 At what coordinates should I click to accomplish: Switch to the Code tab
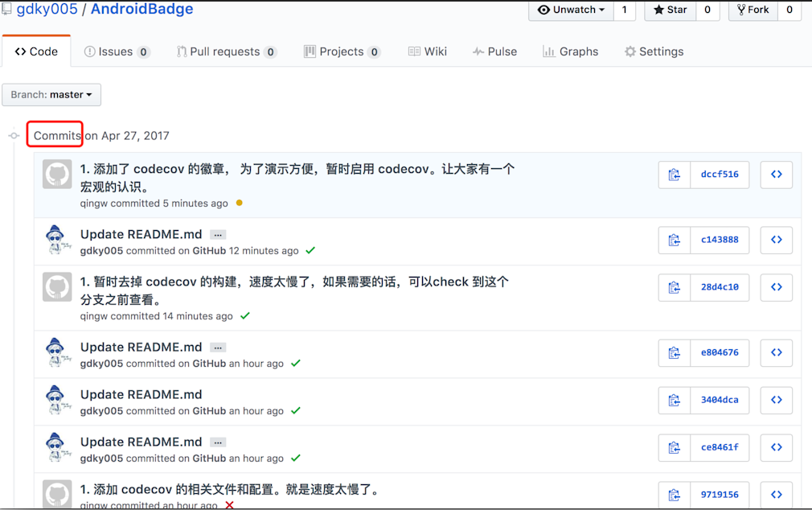(36, 51)
